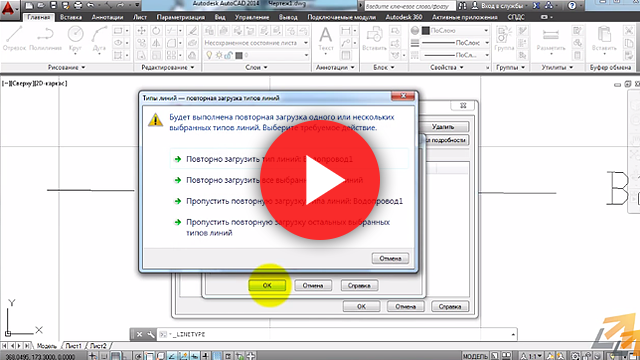
Task: Open the Autodesk Exchange X icon
Action: click(536, 6)
